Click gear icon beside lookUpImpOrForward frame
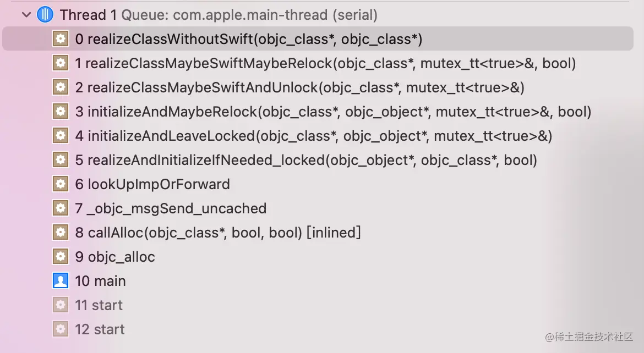Image resolution: width=644 pixels, height=353 pixels. (x=61, y=184)
